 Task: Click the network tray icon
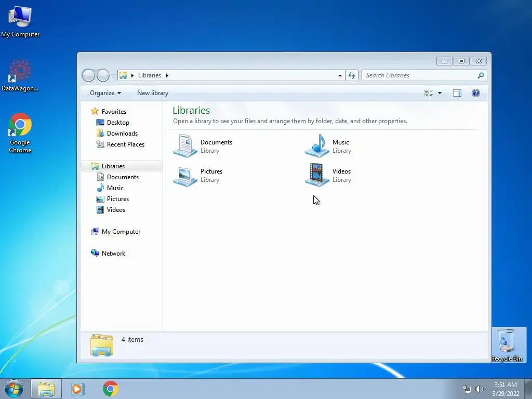[467, 389]
